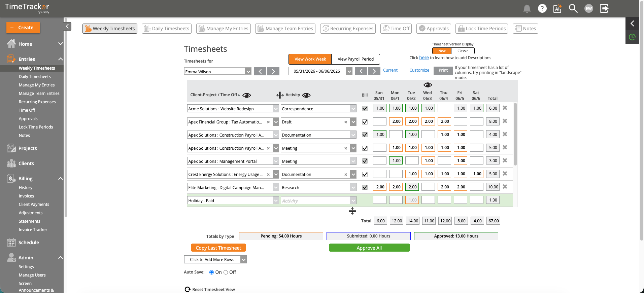Viewport: 644px width, 293px height.
Task: Go to previous employee arrow next to Emma Wilson
Action: 260,71
